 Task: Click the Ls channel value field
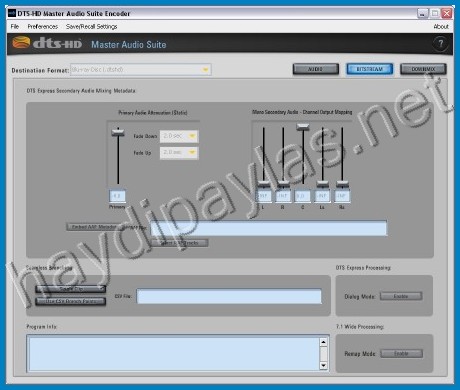pos(322,196)
